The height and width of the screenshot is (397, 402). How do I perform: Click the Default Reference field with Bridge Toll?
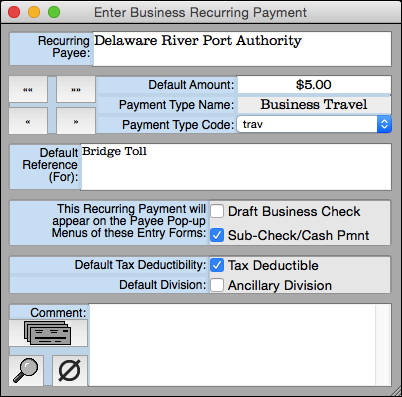[x=236, y=167]
